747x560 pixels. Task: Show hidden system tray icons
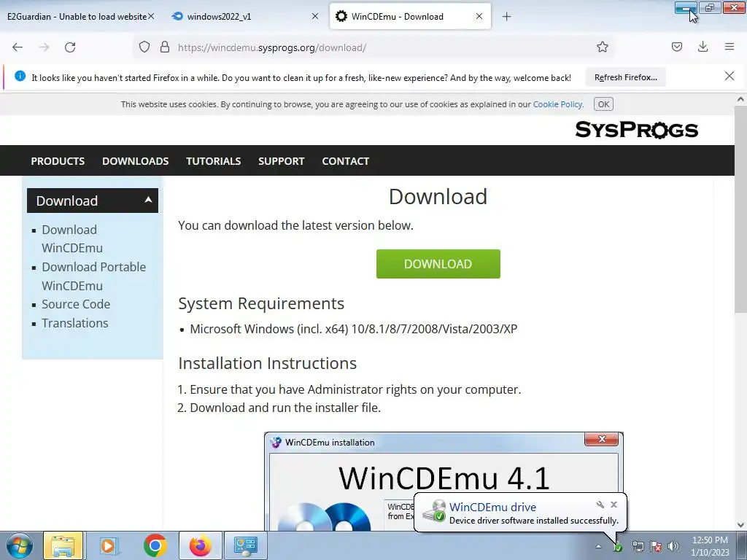598,546
